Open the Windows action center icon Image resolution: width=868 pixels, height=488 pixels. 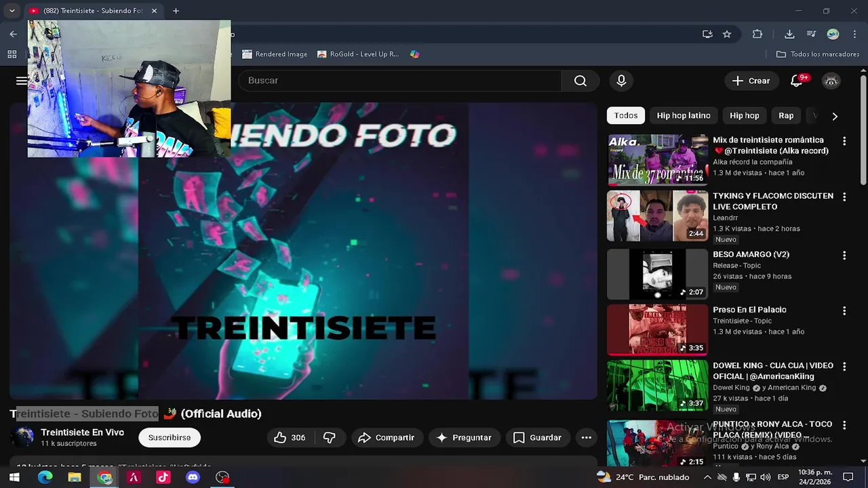848,477
